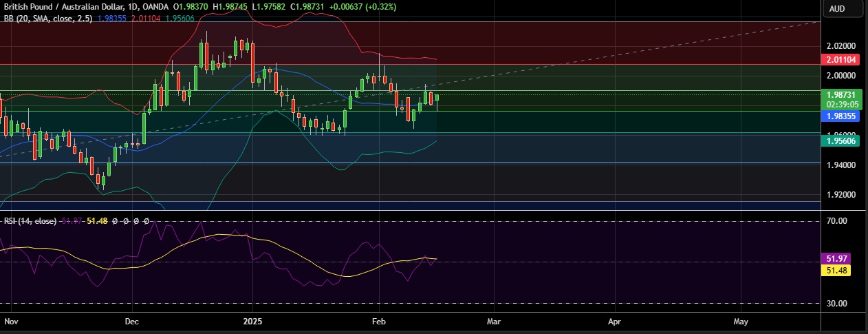Click the purple 51.97 RSI axis label
This screenshot has height=334, width=868.
[837, 259]
